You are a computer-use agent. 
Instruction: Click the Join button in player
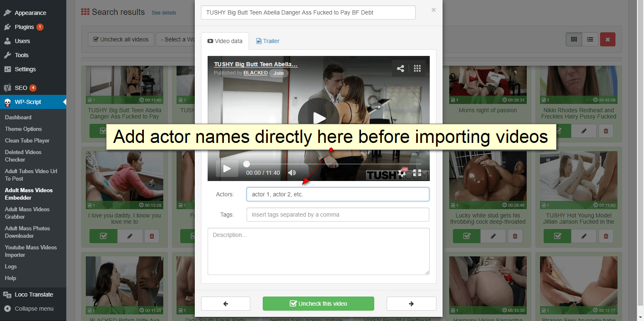tap(278, 73)
